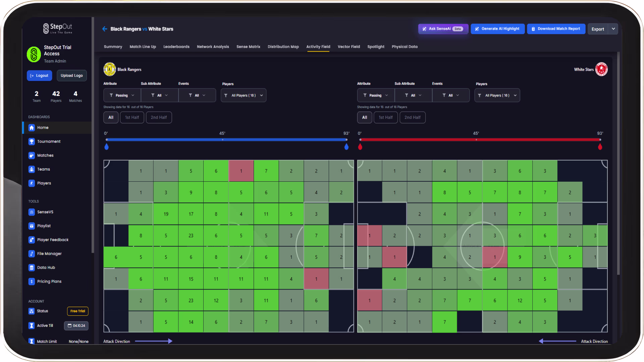Open the Playlist tool icon
Viewport: 644px width, 362px height.
point(32,226)
